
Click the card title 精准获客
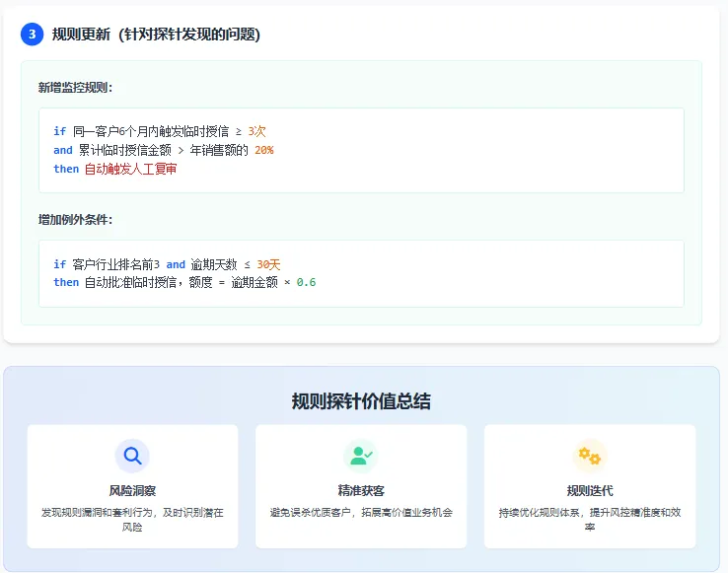click(361, 491)
